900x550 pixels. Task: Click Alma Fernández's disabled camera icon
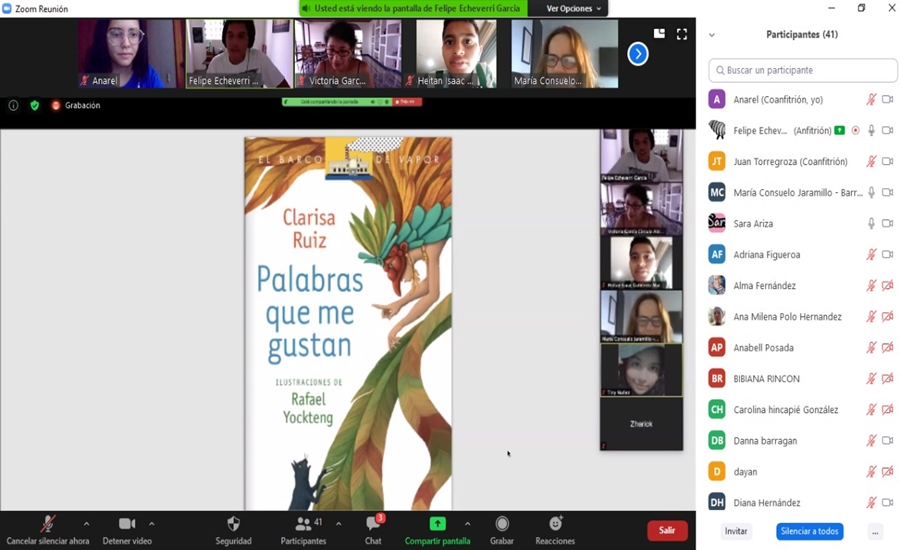pyautogui.click(x=887, y=285)
